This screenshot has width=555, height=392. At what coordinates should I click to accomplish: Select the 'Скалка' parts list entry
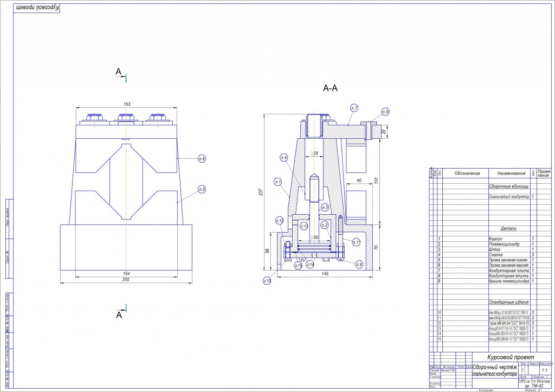tap(495, 255)
